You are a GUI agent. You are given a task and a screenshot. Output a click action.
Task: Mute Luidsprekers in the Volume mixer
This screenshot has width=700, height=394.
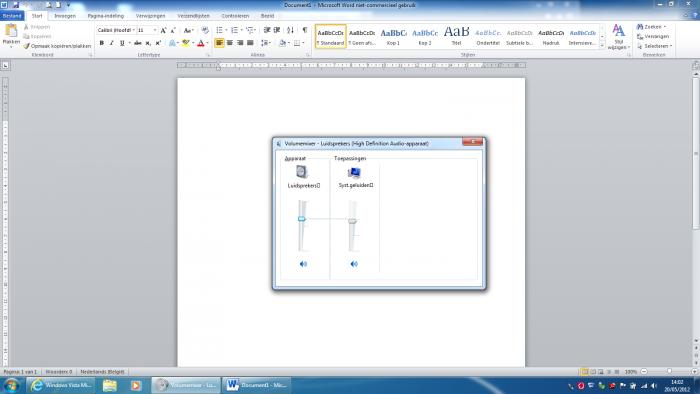[x=303, y=264]
